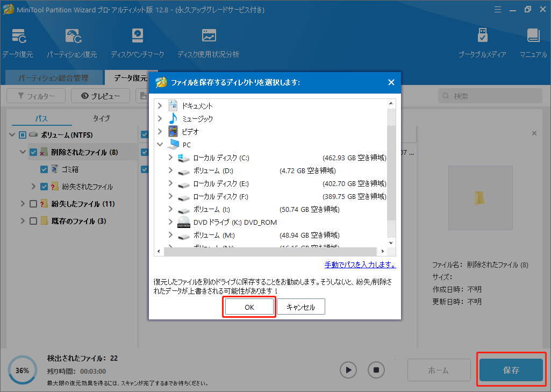The width and height of the screenshot is (551, 392).
Task: Click the ミュージック note icon in dialog
Action: point(173,118)
